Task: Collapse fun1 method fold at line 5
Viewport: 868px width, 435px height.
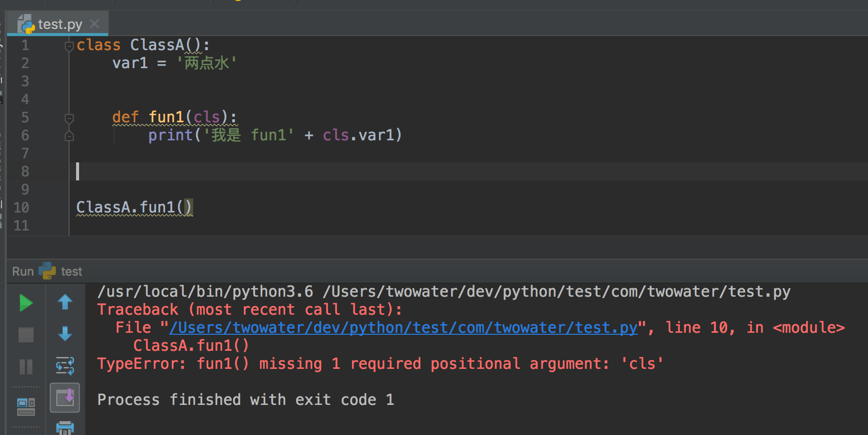Action: pos(69,118)
